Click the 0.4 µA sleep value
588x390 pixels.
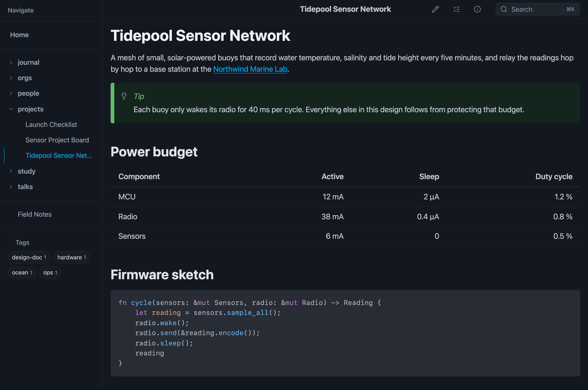tap(428, 216)
